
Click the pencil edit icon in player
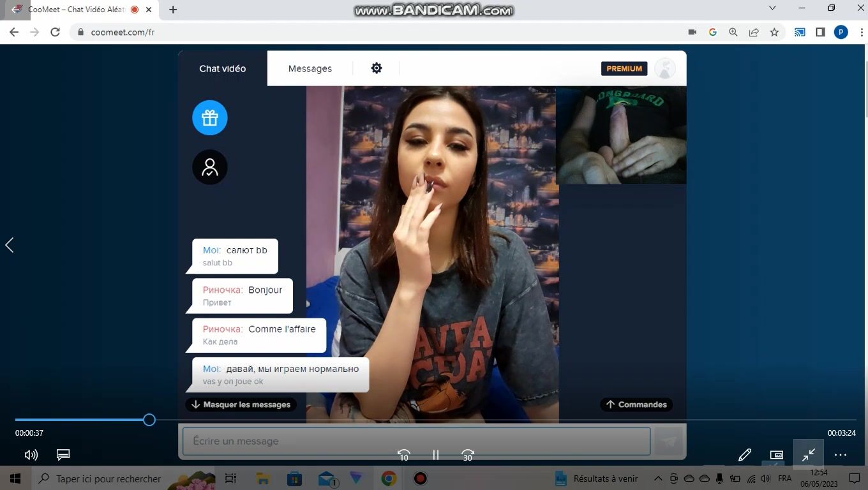point(744,455)
